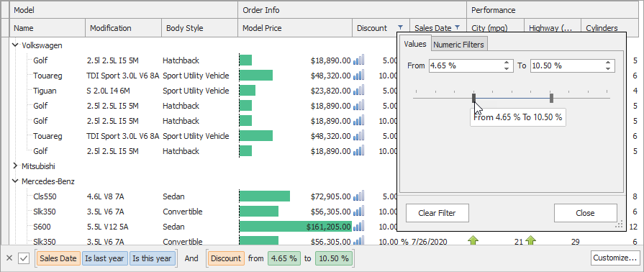Expand the Mitsubishi group
Screen dimensions: 644x272
16,166
